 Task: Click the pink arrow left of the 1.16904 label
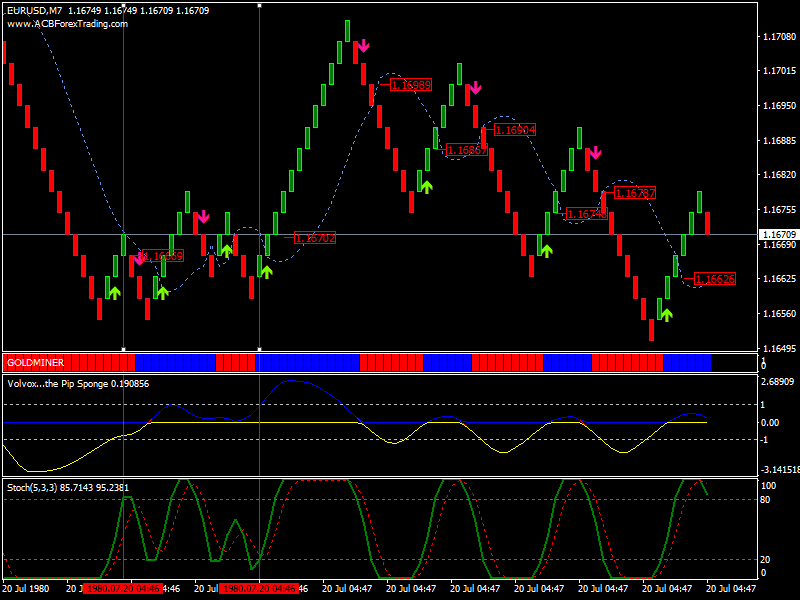[475, 88]
